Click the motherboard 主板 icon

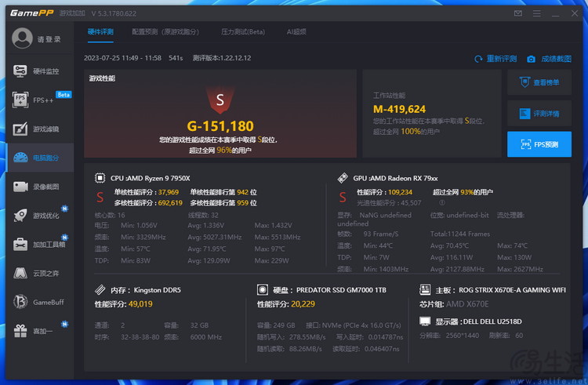point(425,289)
